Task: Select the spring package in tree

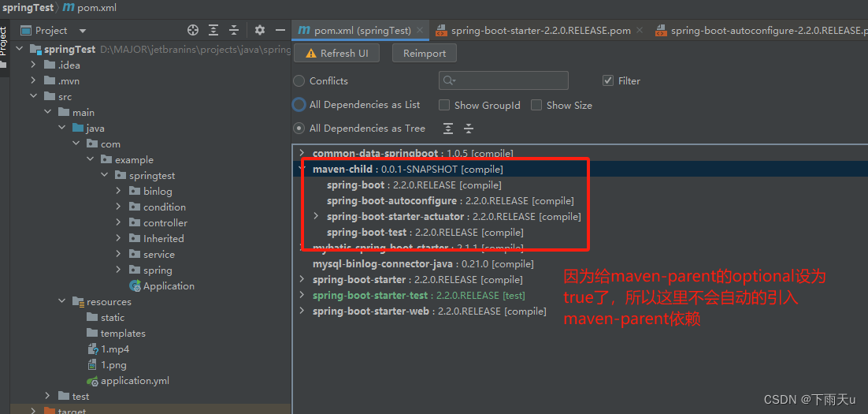Action: [x=158, y=270]
